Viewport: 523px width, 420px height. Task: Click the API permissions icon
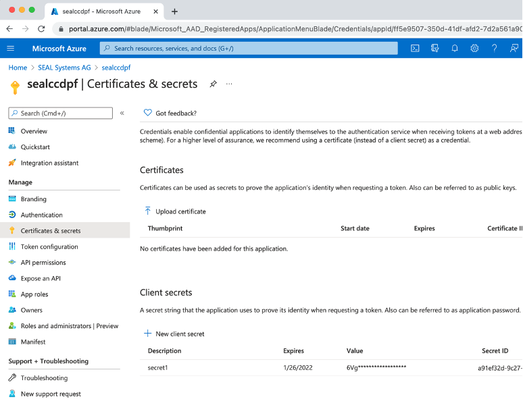tap(12, 263)
